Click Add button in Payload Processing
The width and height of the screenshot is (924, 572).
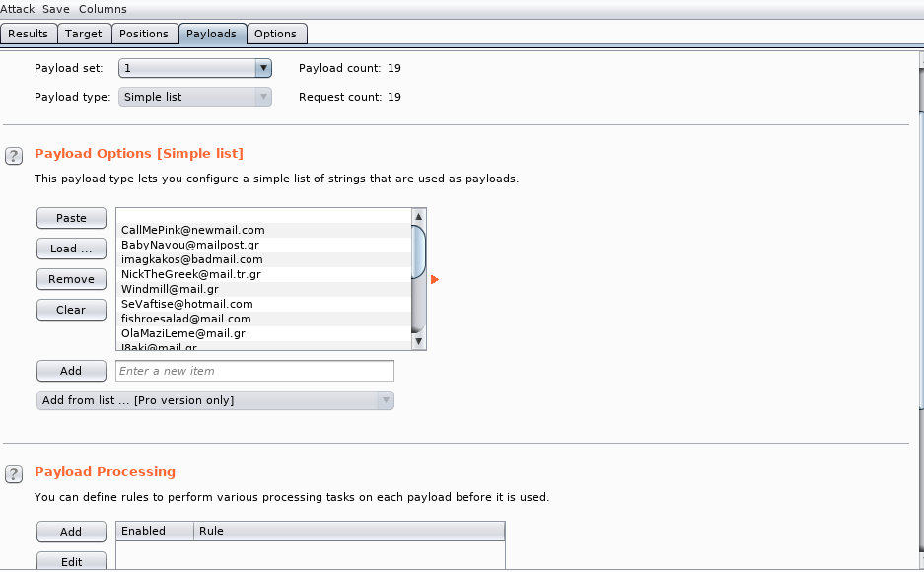tap(71, 532)
